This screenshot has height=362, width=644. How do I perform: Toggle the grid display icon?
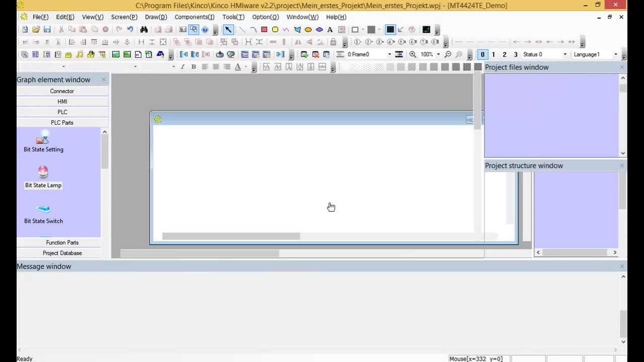click(x=390, y=30)
